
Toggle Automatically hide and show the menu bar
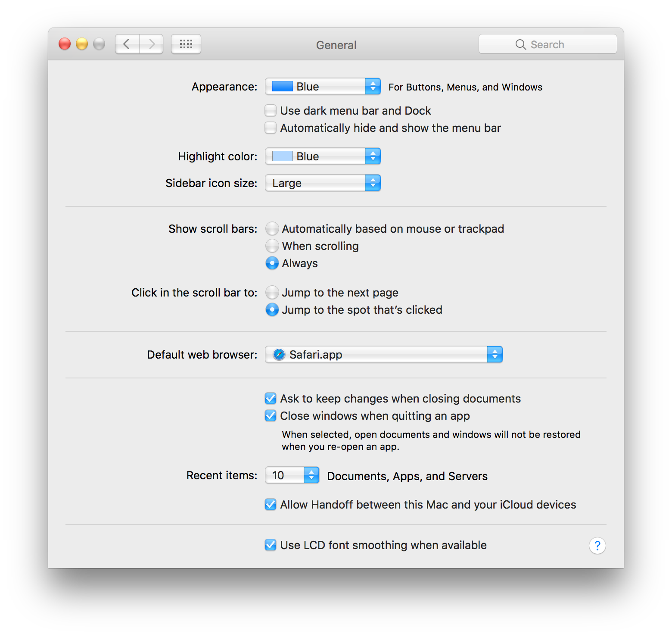(x=271, y=128)
